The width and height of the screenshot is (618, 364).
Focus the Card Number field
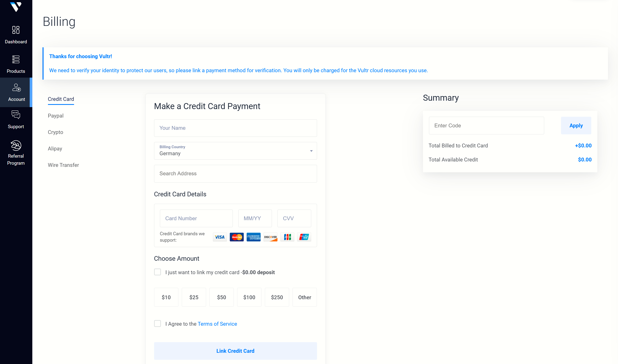tap(196, 218)
